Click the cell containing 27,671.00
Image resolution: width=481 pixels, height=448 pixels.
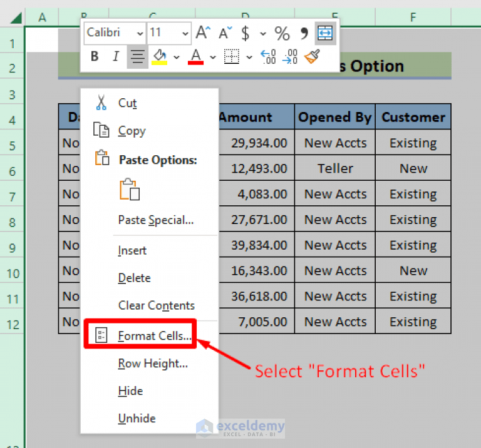(256, 220)
